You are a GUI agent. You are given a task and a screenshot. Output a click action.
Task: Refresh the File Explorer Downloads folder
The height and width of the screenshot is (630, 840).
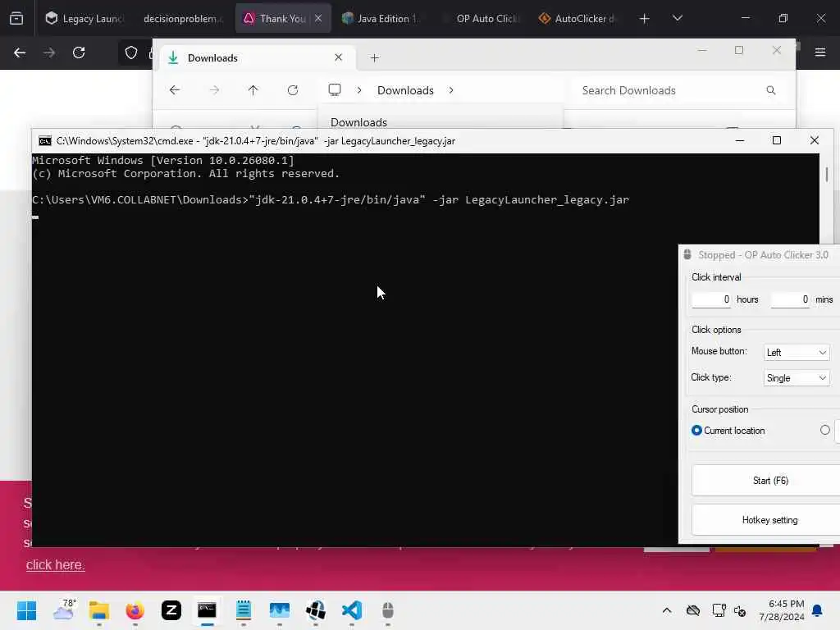pyautogui.click(x=293, y=90)
